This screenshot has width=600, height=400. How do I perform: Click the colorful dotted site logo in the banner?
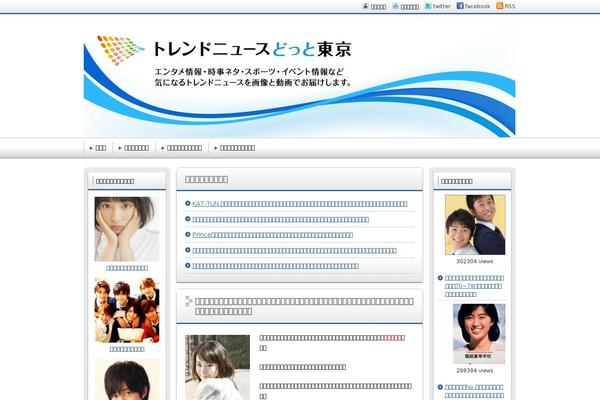(120, 50)
